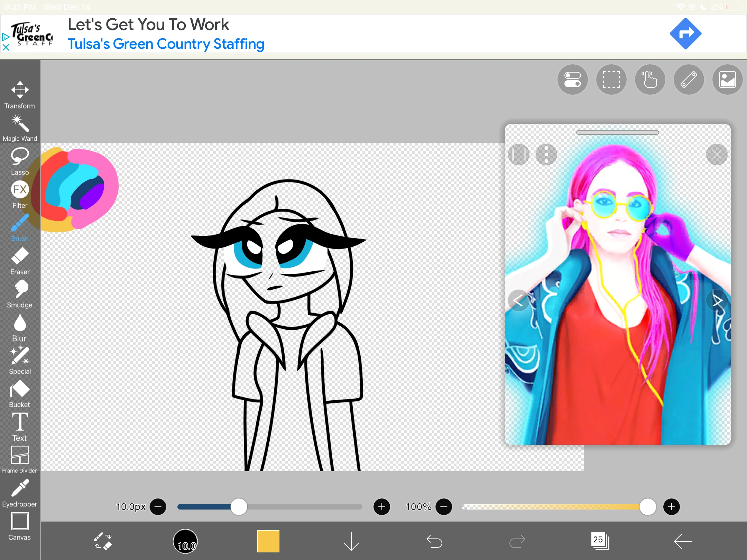The height and width of the screenshot is (560, 747).
Task: Select the Lasso tool
Action: point(20,159)
